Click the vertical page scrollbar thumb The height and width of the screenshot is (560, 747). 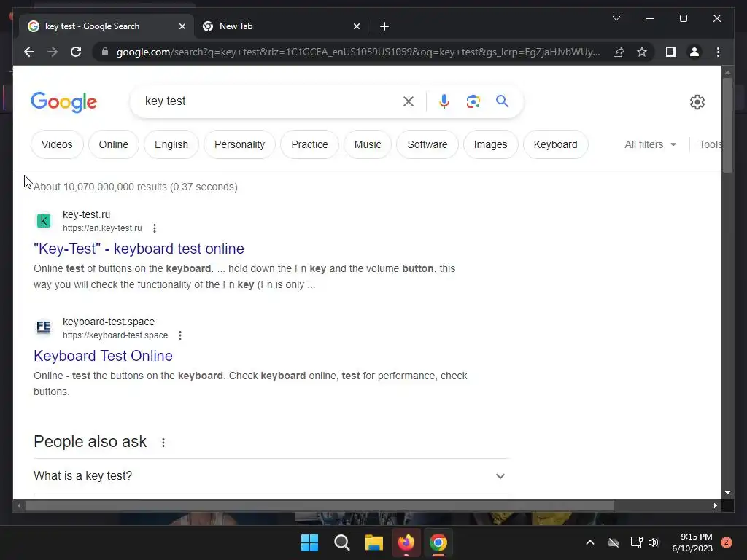pyautogui.click(x=727, y=125)
